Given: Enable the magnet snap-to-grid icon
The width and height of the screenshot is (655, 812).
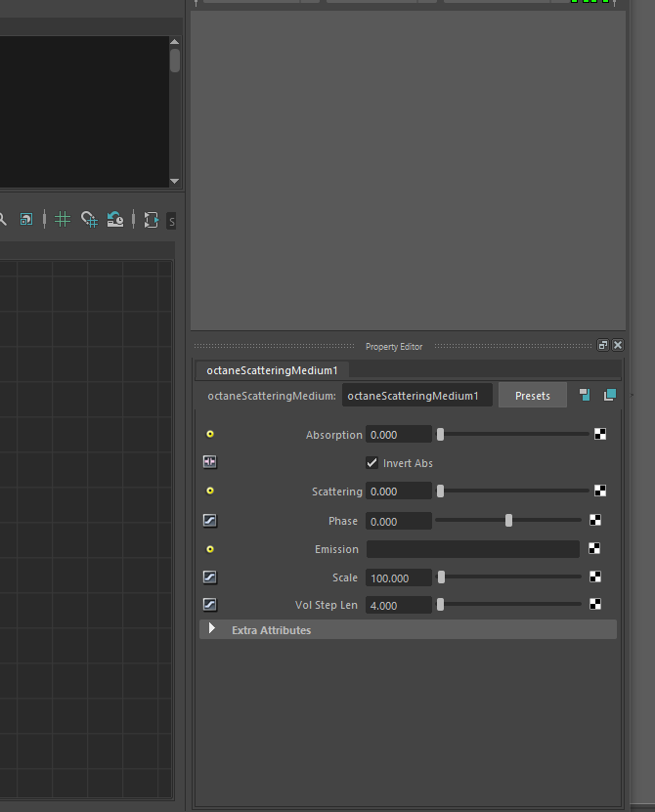Looking at the screenshot, I should point(89,220).
